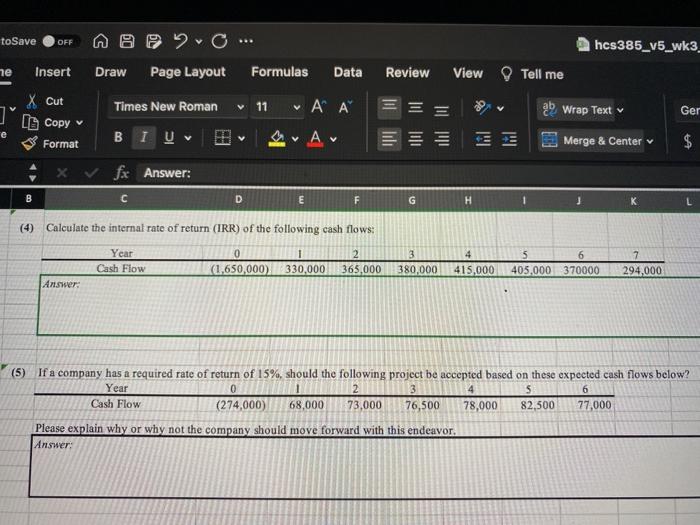The image size is (700, 525).
Task: Open the more options ellipsis in title bar
Action: click(x=246, y=42)
